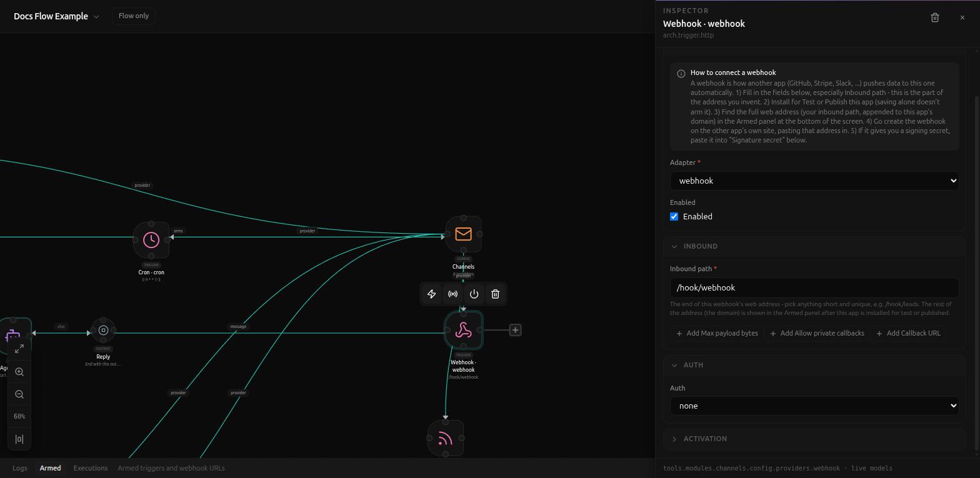
Task: Click the plus button beside the Webhook node
Action: tap(516, 330)
